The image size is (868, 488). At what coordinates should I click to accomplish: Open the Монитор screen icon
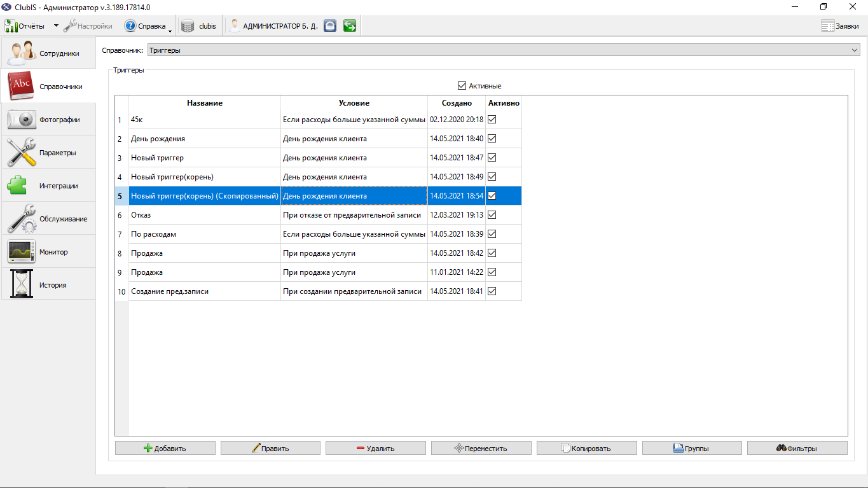tap(21, 252)
